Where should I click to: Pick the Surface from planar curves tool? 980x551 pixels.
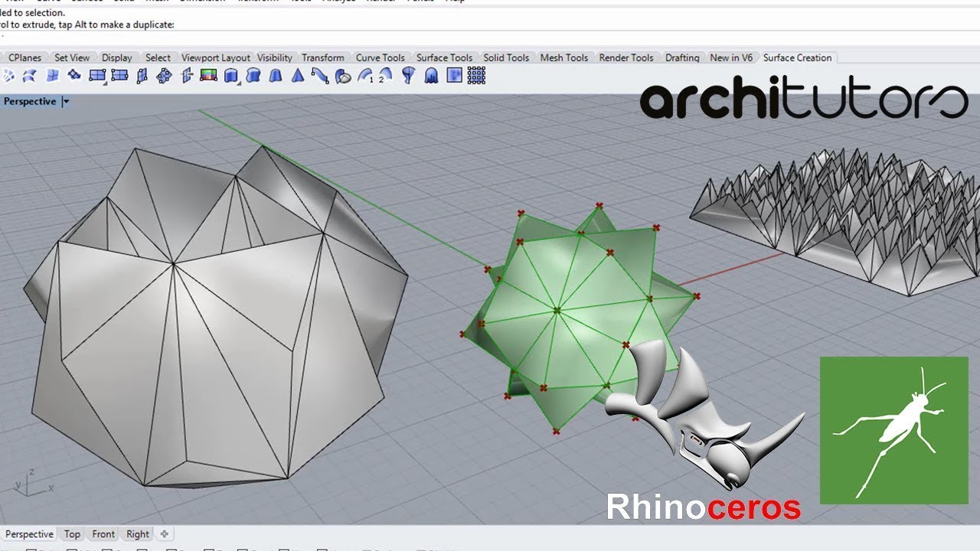coord(53,76)
